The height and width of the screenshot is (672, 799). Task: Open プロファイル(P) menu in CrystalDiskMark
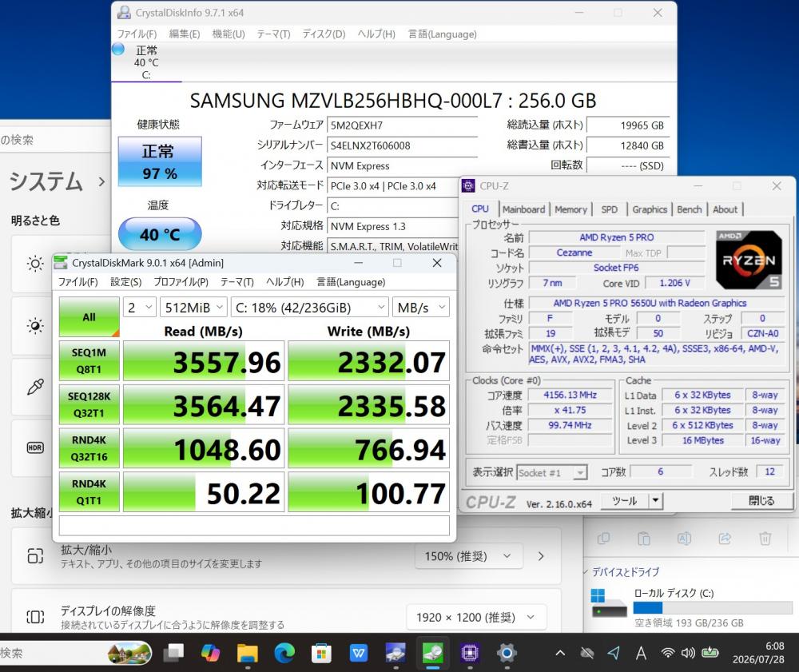pyautogui.click(x=181, y=282)
